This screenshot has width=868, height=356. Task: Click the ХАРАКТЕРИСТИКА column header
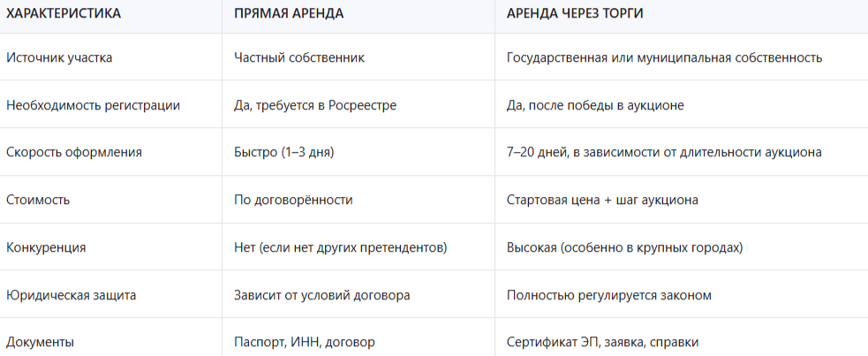(x=64, y=14)
